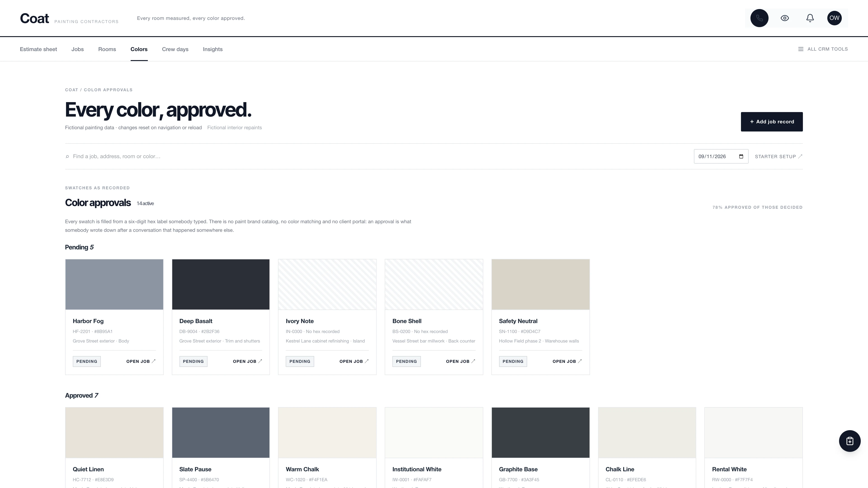
Task: Click the PENDING badge on Deep Basalt
Action: click(x=193, y=361)
